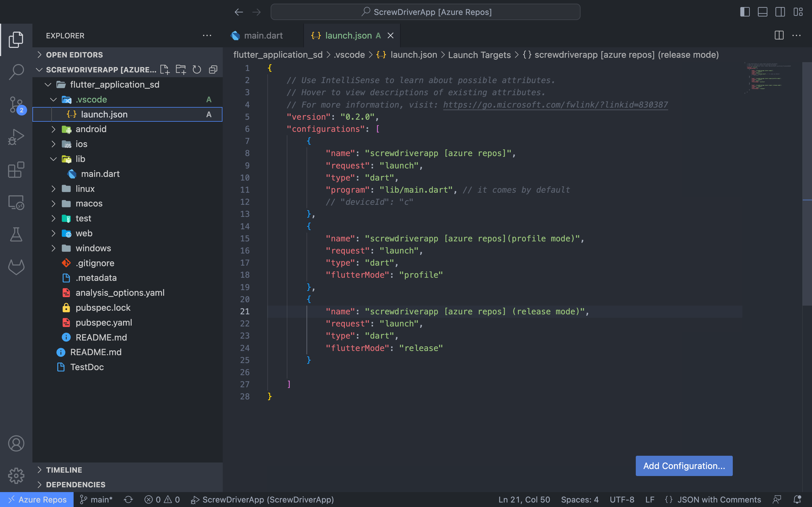This screenshot has width=812, height=507.
Task: Toggle the primary sidebar visibility
Action: click(x=745, y=12)
